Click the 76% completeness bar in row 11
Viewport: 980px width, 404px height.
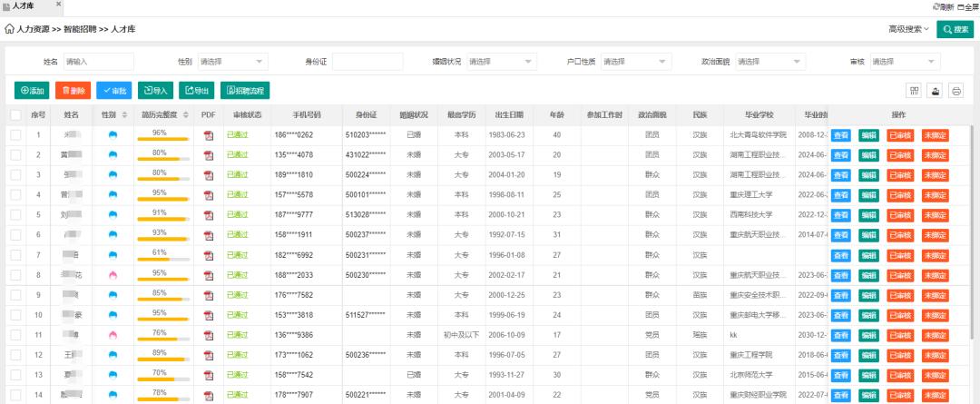pyautogui.click(x=163, y=339)
